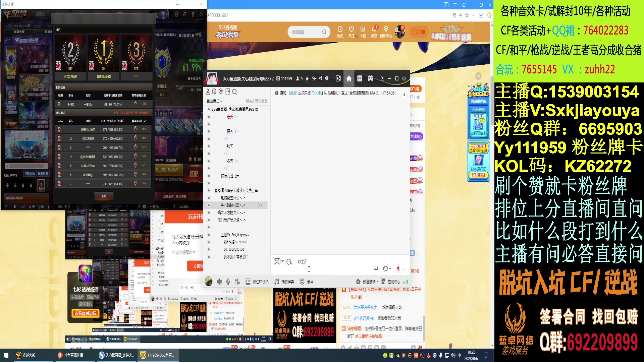The width and height of the screenshot is (644, 362).
Task: Click the Douyu search box 旭旭宝宝
Action: tap(309, 32)
